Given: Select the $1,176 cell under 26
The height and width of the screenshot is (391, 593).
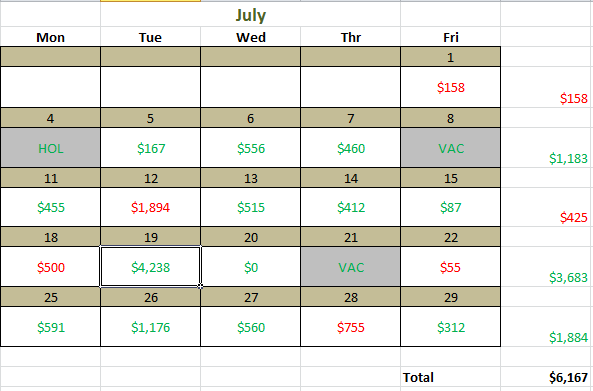Looking at the screenshot, I should [x=151, y=327].
